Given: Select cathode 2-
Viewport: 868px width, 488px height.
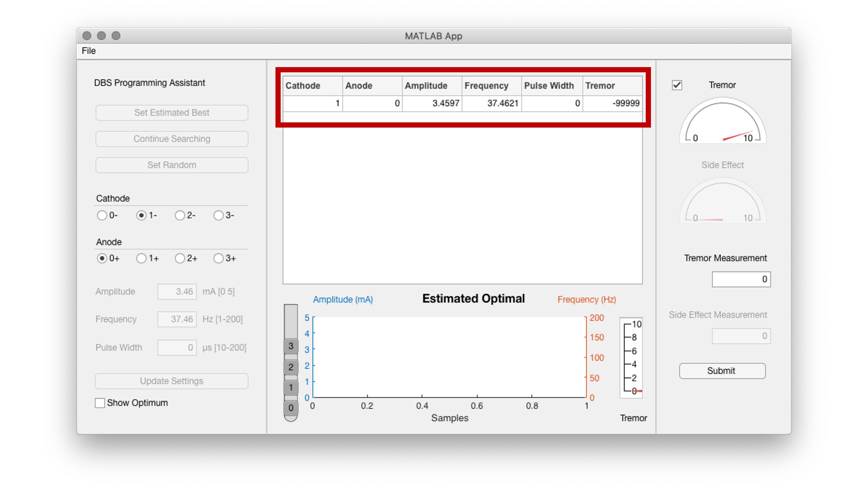Looking at the screenshot, I should pos(180,215).
